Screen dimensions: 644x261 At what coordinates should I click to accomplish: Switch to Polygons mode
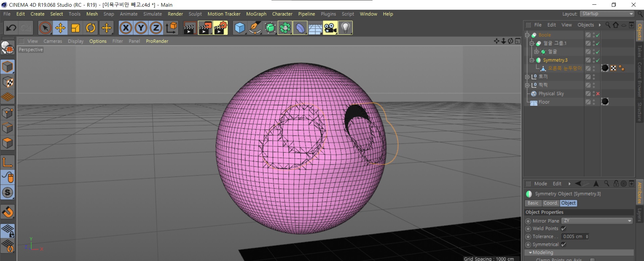point(7,143)
